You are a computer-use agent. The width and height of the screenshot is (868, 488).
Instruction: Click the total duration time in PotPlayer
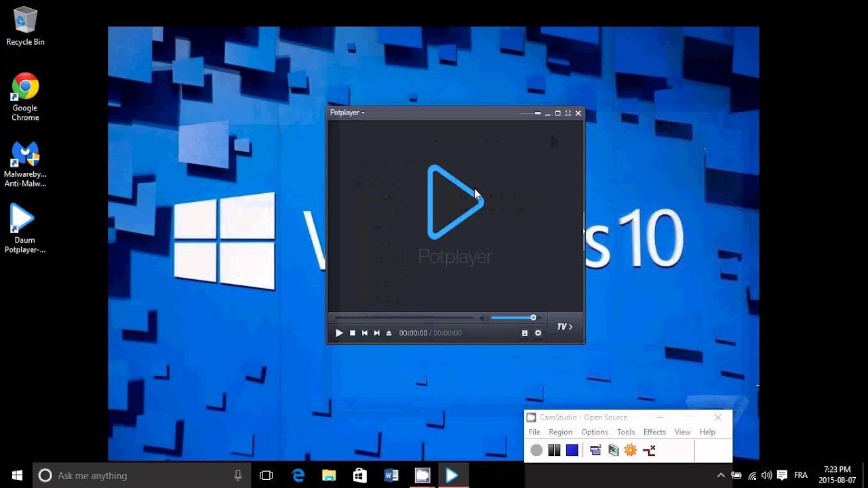click(x=448, y=333)
